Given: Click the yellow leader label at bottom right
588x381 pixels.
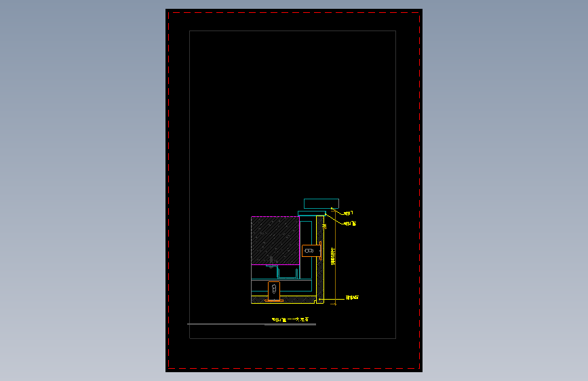Looking at the screenshot, I should coord(352,298).
